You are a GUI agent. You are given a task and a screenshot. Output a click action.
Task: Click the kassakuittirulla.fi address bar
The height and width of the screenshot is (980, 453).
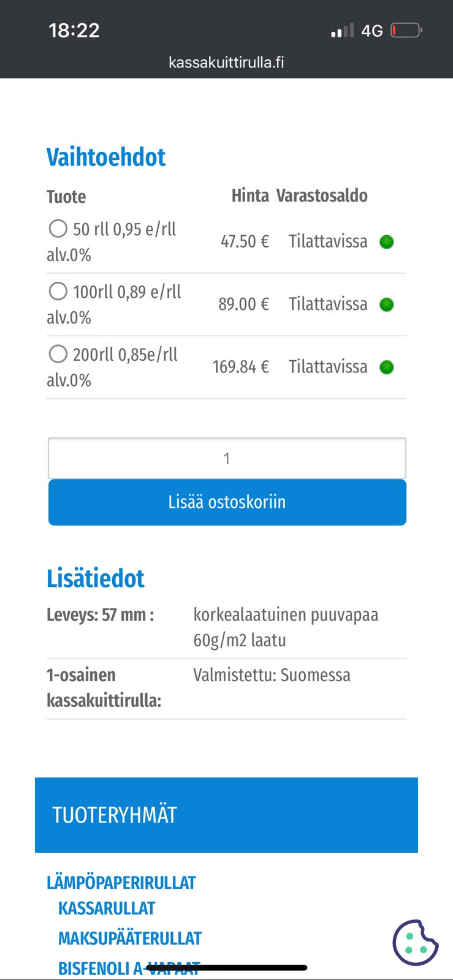[x=226, y=61]
